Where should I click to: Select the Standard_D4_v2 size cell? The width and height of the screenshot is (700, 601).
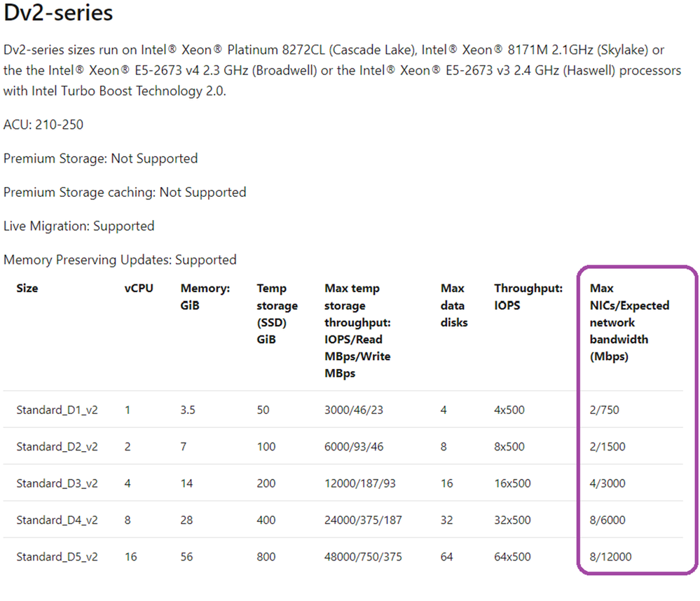click(57, 520)
